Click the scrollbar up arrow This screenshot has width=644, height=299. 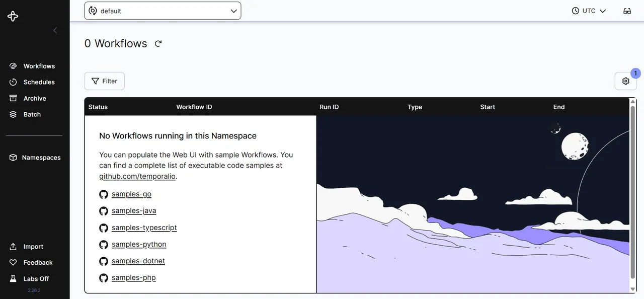click(x=633, y=101)
